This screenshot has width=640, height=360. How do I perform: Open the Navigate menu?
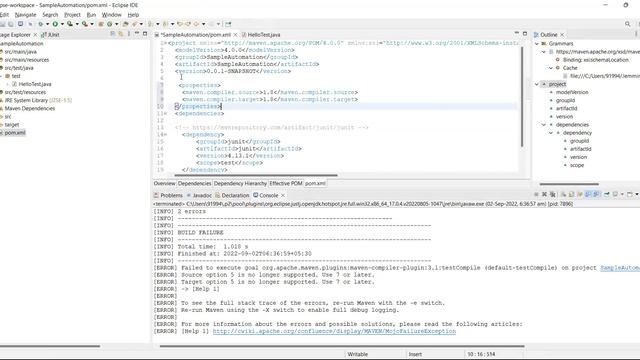[x=25, y=15]
